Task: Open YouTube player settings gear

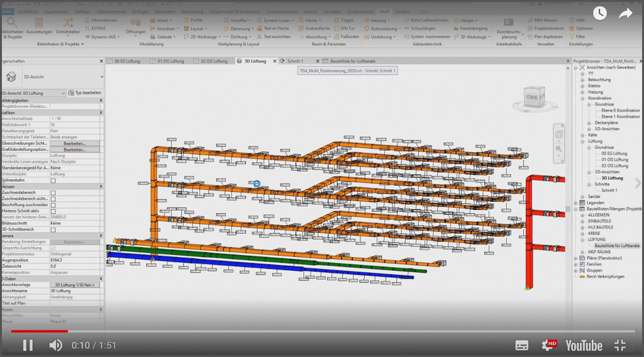Action: [548, 345]
